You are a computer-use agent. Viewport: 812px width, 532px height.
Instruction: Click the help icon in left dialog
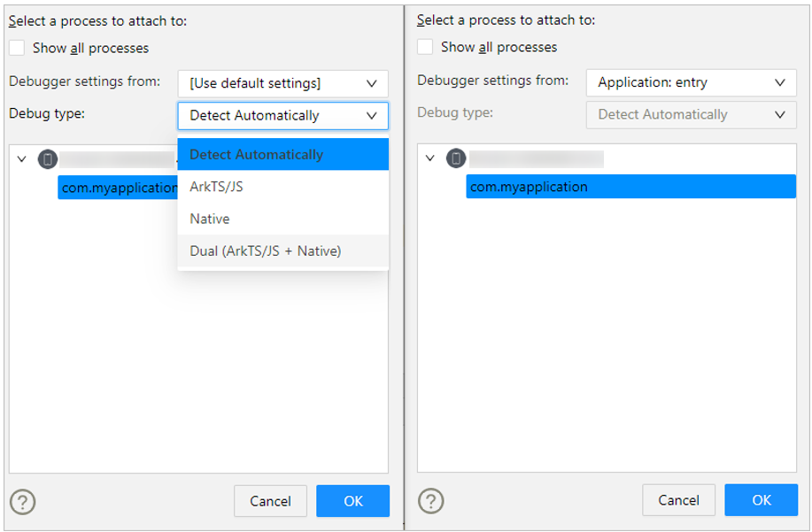23,502
